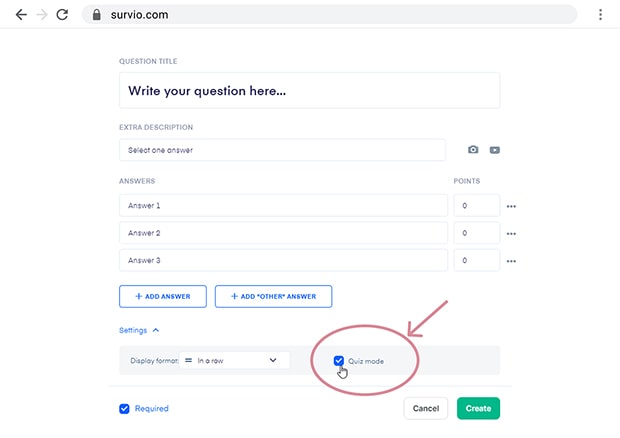Click the browser back arrow

pyautogui.click(x=21, y=15)
